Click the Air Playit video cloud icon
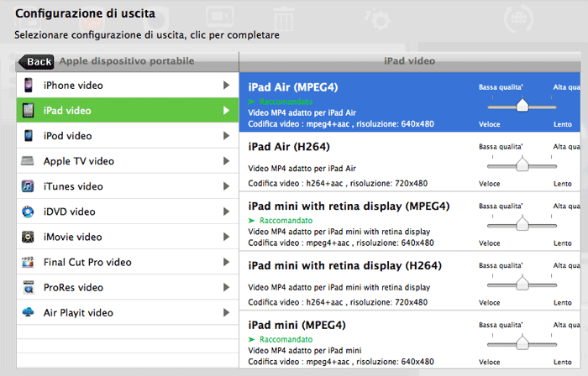 (28, 311)
